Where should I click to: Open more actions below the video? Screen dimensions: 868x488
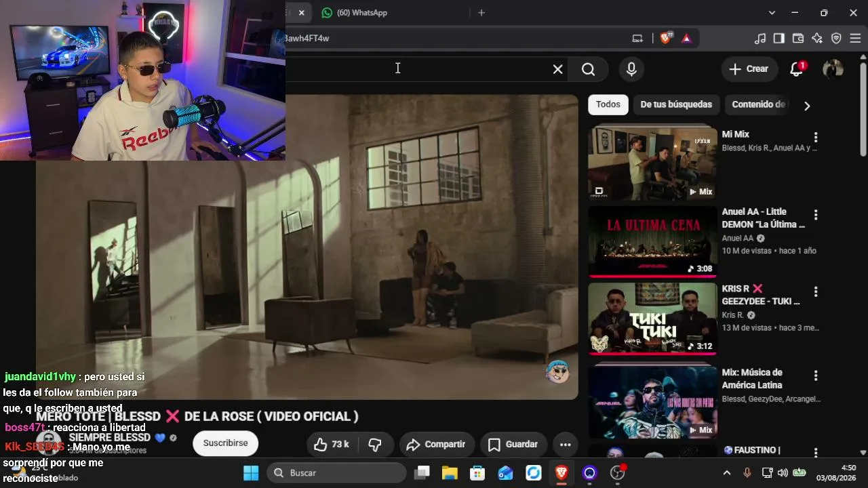pyautogui.click(x=565, y=445)
